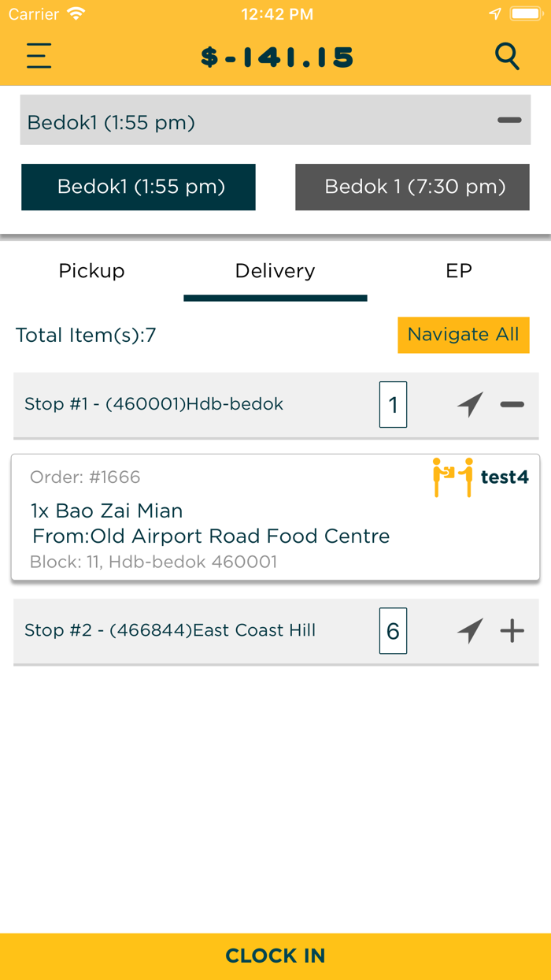
Task: Switch to the EP tab
Action: (459, 271)
